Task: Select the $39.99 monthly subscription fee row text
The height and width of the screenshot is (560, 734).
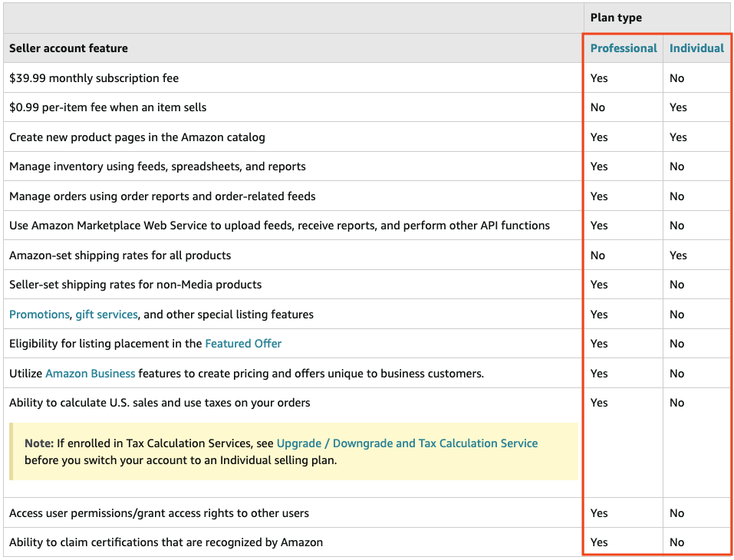Action: [94, 78]
